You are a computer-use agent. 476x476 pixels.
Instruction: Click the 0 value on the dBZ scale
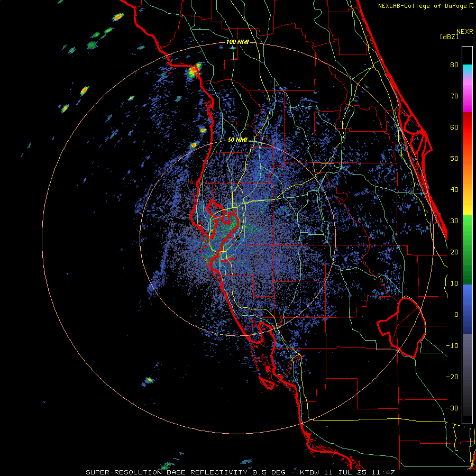coord(456,315)
